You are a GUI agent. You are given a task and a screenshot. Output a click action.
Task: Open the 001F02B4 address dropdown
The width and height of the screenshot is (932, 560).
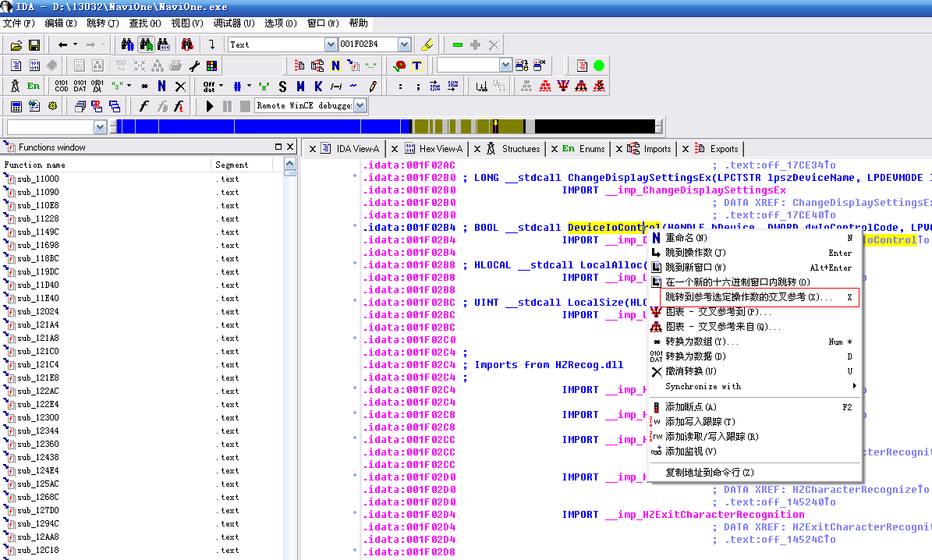[x=404, y=44]
